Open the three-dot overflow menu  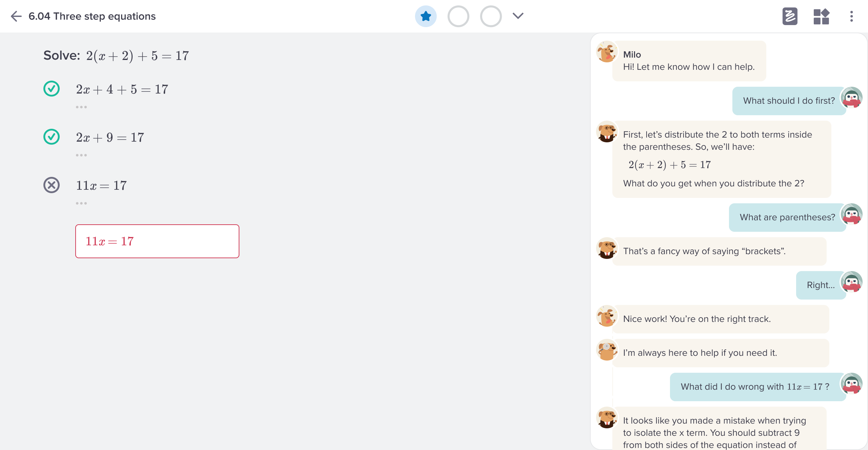[x=852, y=16]
